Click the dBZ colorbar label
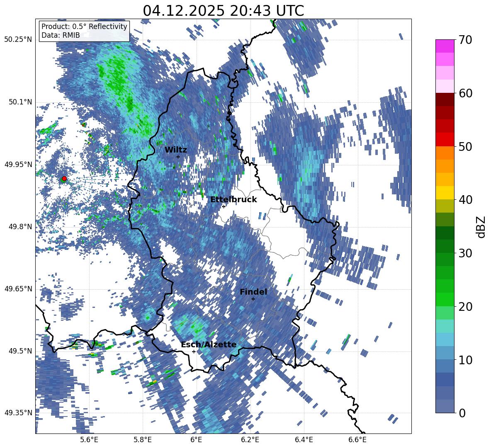491x448 pixels. click(481, 227)
